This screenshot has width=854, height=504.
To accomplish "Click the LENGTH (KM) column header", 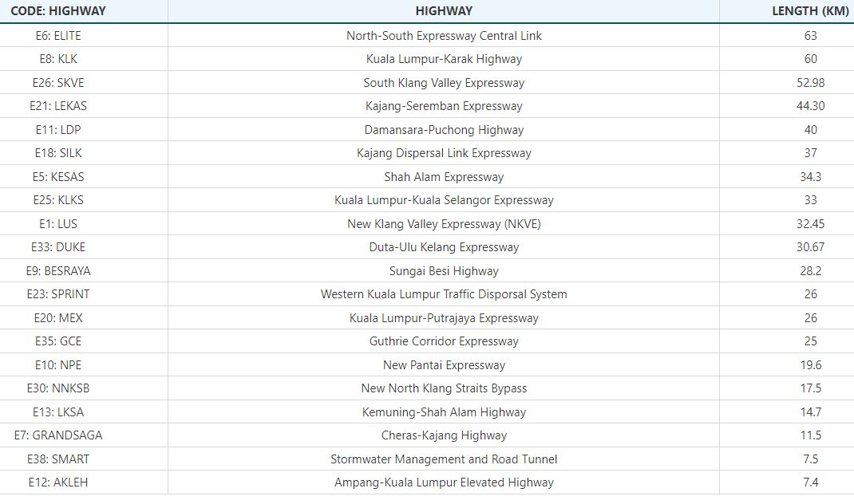I will 810,11.
